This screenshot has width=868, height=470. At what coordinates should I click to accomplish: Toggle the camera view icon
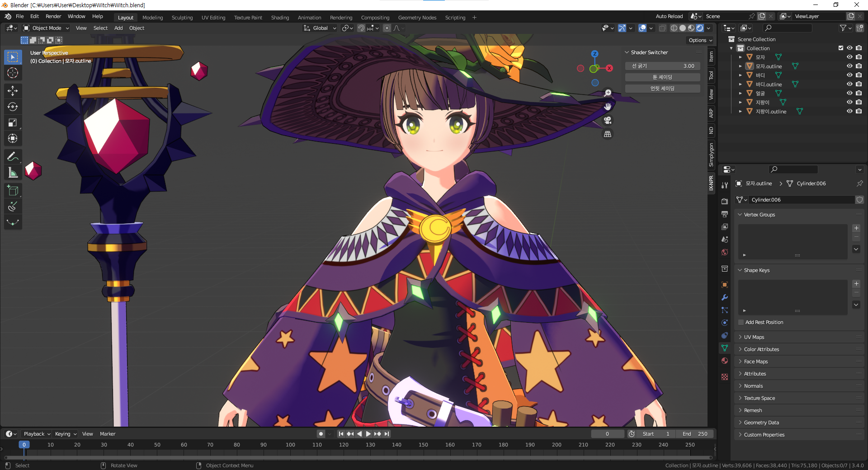click(x=608, y=120)
